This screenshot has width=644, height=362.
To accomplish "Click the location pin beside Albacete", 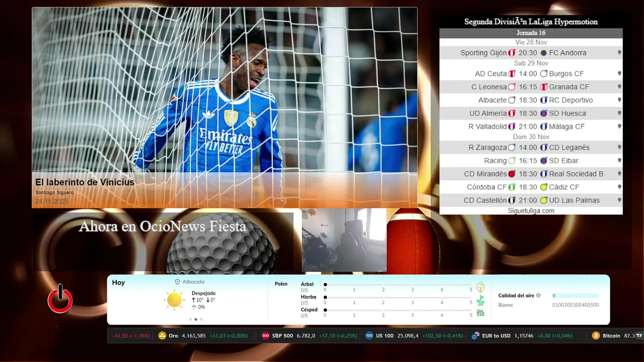I will [177, 282].
